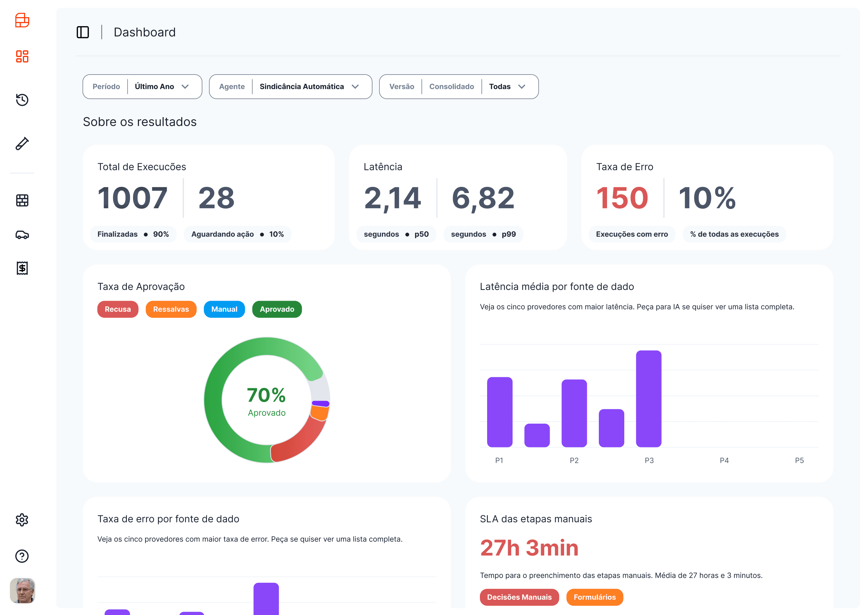Click the Decisões Manuais button
Viewport: 868px width, 615px height.
519,597
